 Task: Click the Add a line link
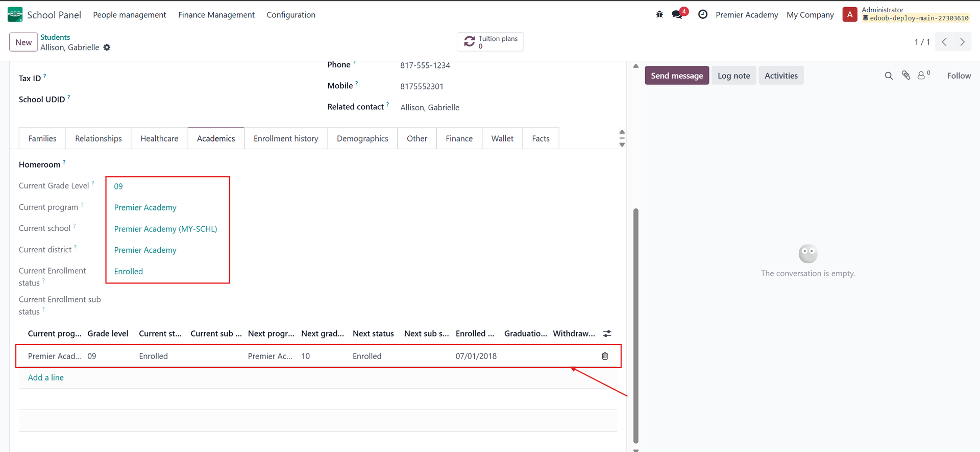tap(46, 377)
